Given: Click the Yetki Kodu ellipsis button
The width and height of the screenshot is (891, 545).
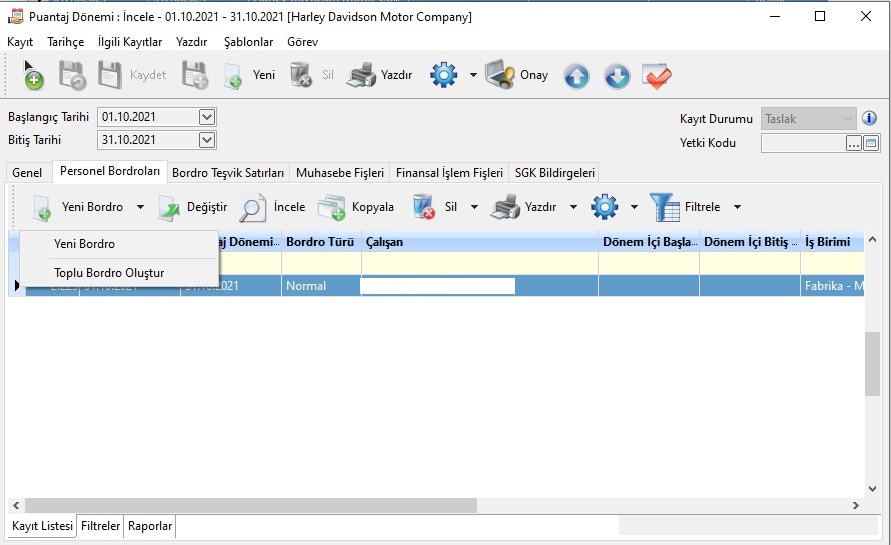Looking at the screenshot, I should tap(853, 143).
